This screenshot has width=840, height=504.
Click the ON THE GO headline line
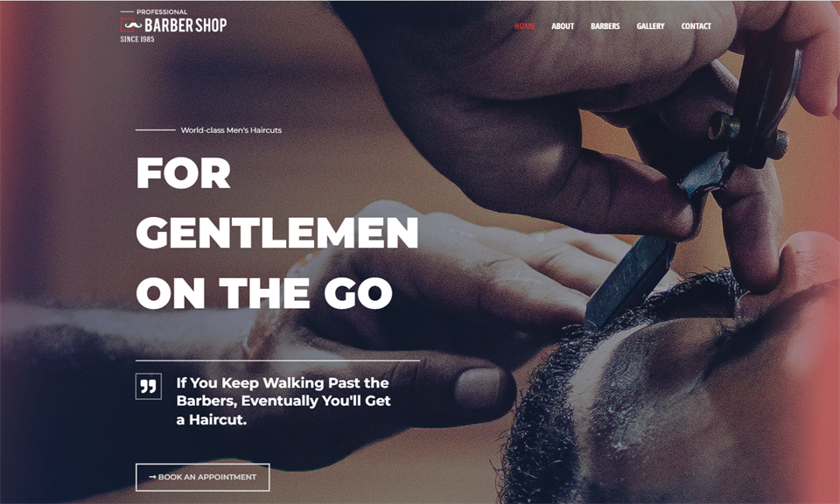(x=264, y=293)
